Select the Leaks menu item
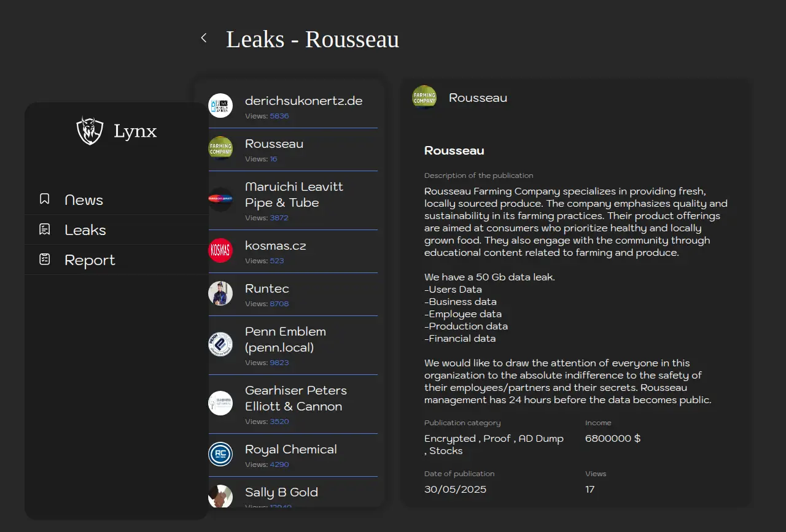The image size is (786, 532). coord(85,230)
